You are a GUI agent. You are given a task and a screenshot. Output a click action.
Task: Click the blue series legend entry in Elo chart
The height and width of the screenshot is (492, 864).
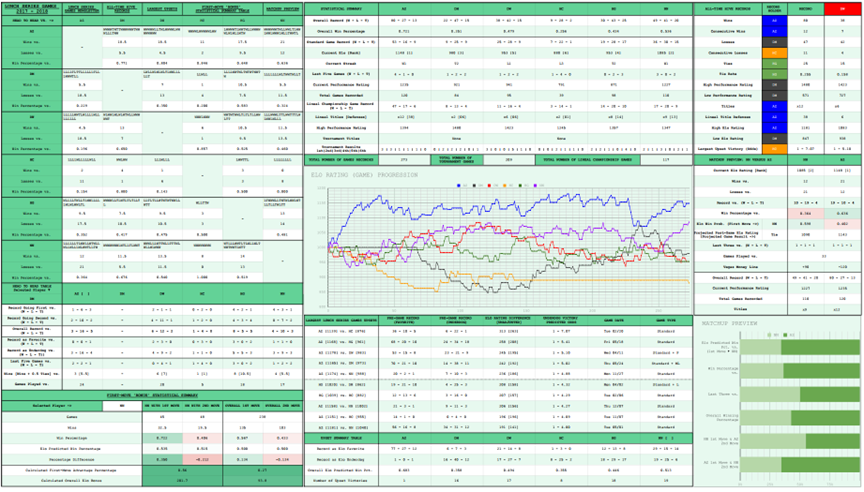(x=459, y=185)
